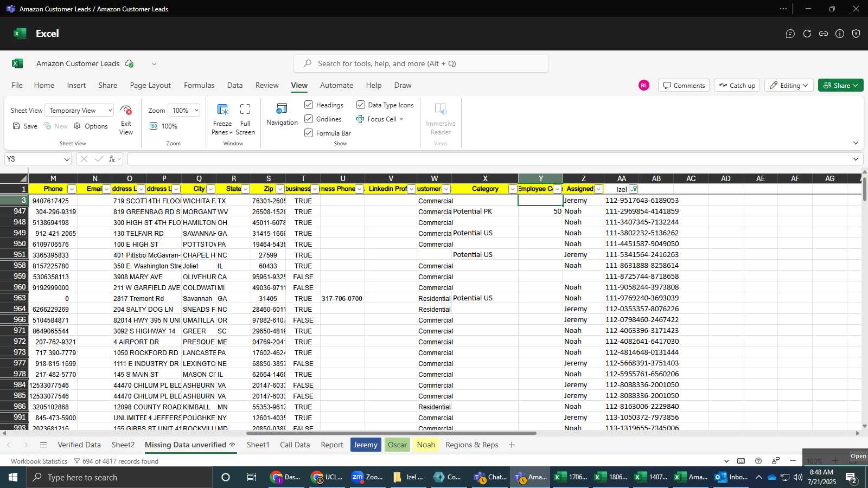868x488 pixels.
Task: Open Task View on the taskbar
Action: [251, 477]
